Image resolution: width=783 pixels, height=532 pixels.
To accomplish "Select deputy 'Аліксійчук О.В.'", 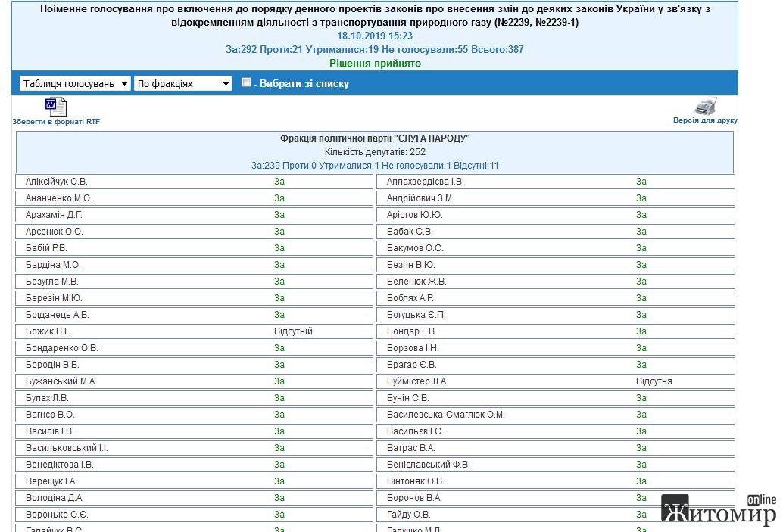I will (57, 182).
